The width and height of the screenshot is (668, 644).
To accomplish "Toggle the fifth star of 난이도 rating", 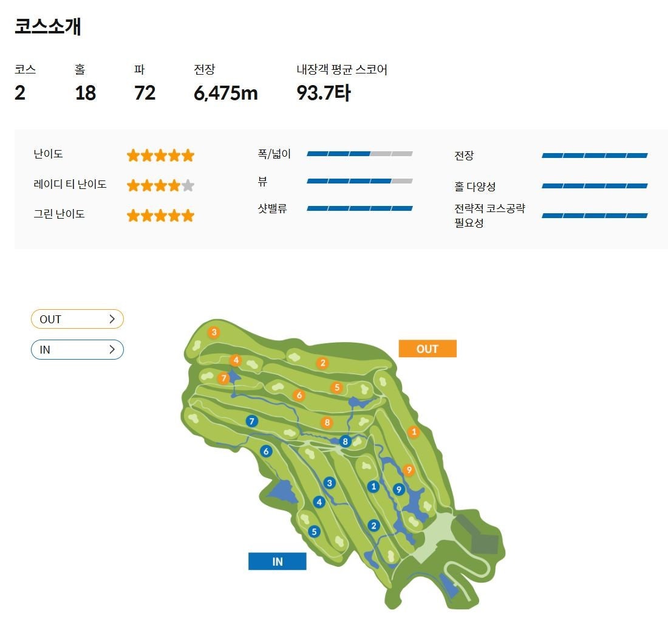I will tap(189, 155).
